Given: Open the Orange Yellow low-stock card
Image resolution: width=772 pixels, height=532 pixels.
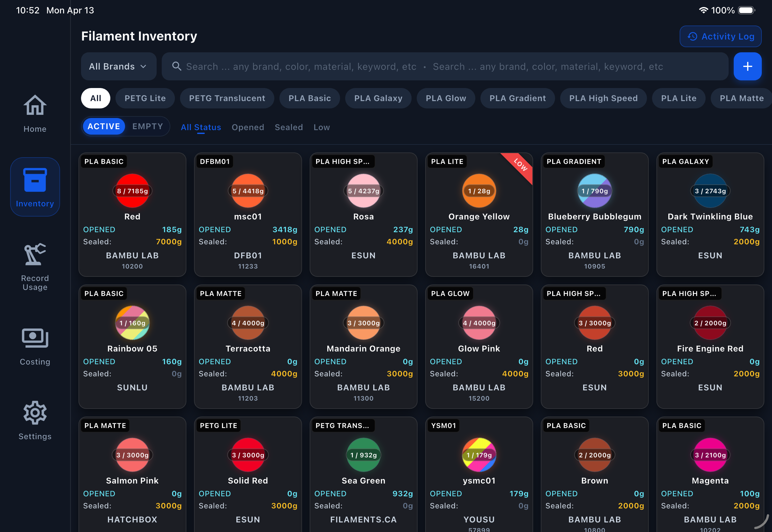Looking at the screenshot, I should [479, 215].
